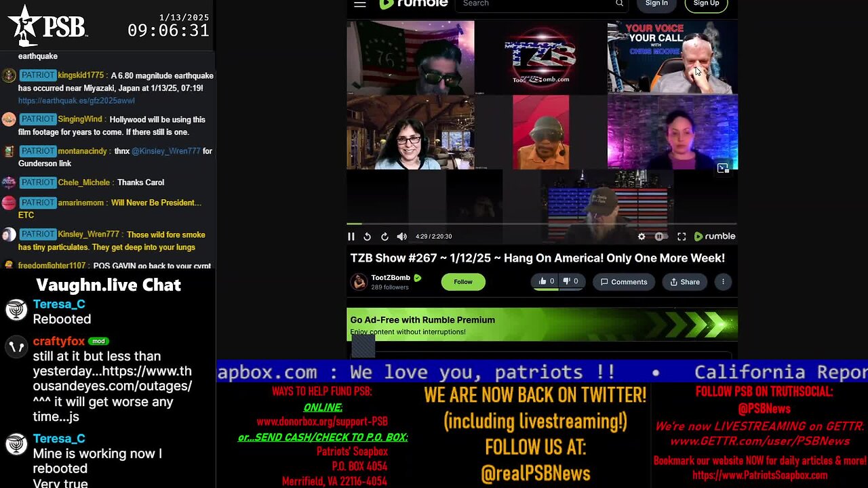Enter fullscreen mode
Viewport: 868px width, 488px height.
(x=682, y=237)
